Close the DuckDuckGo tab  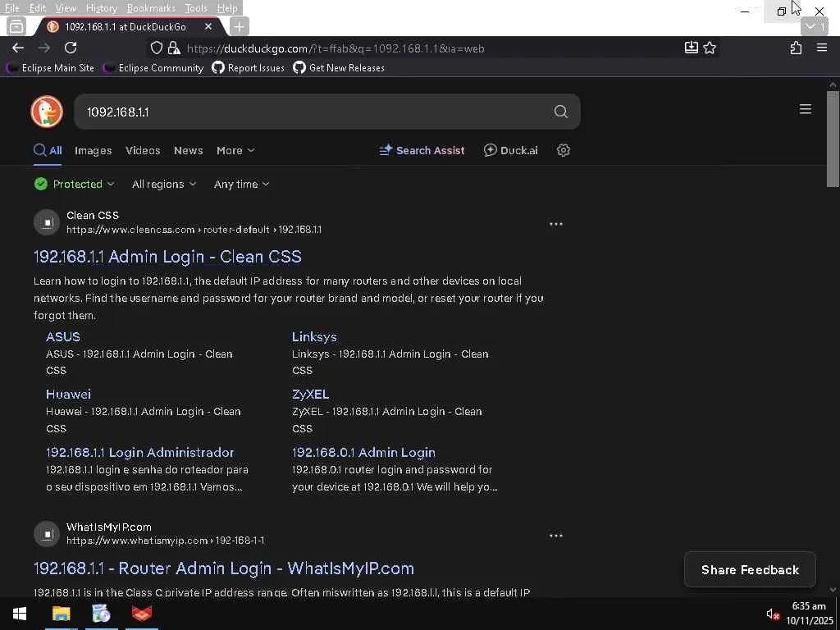pos(208,26)
